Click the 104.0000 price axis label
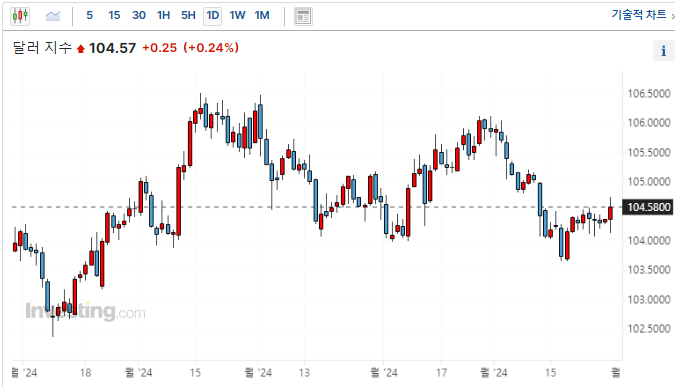The height and width of the screenshot is (387, 675). pos(649,241)
